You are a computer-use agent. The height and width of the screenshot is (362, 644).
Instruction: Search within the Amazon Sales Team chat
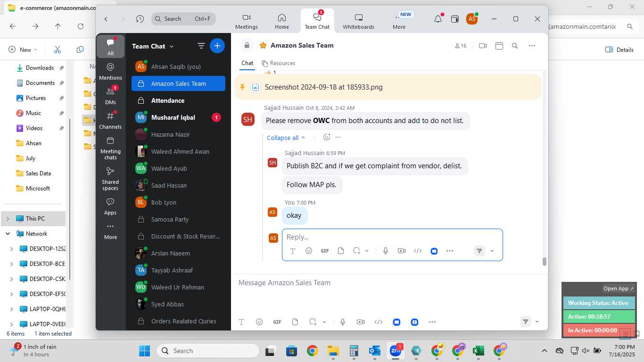[515, 46]
